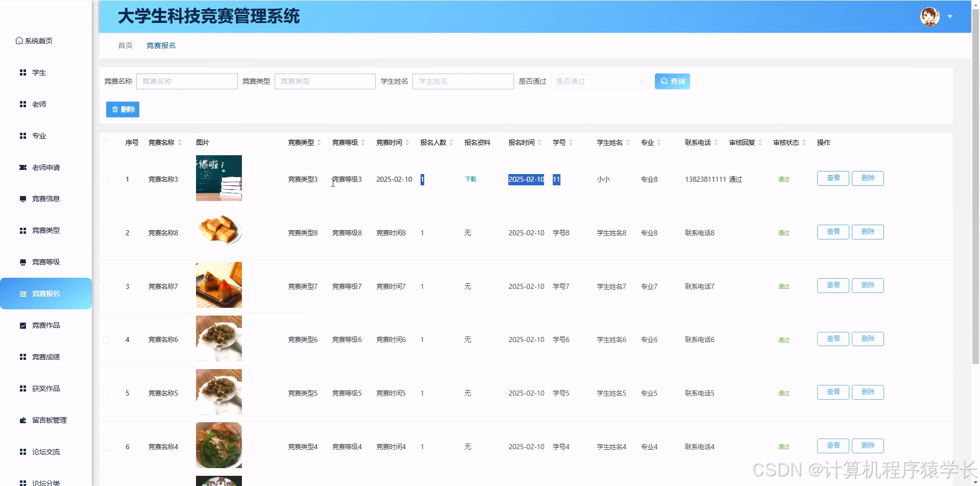
Task: Check the checkbox for row 1 竞赛名称3
Action: (x=106, y=179)
